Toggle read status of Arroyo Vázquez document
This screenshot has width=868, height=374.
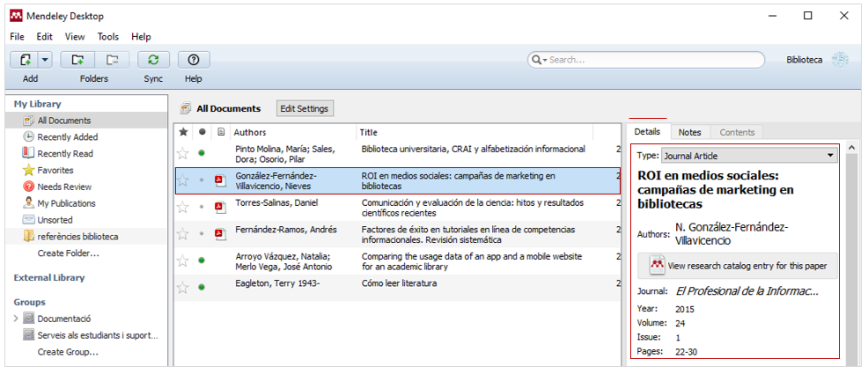[x=202, y=260]
